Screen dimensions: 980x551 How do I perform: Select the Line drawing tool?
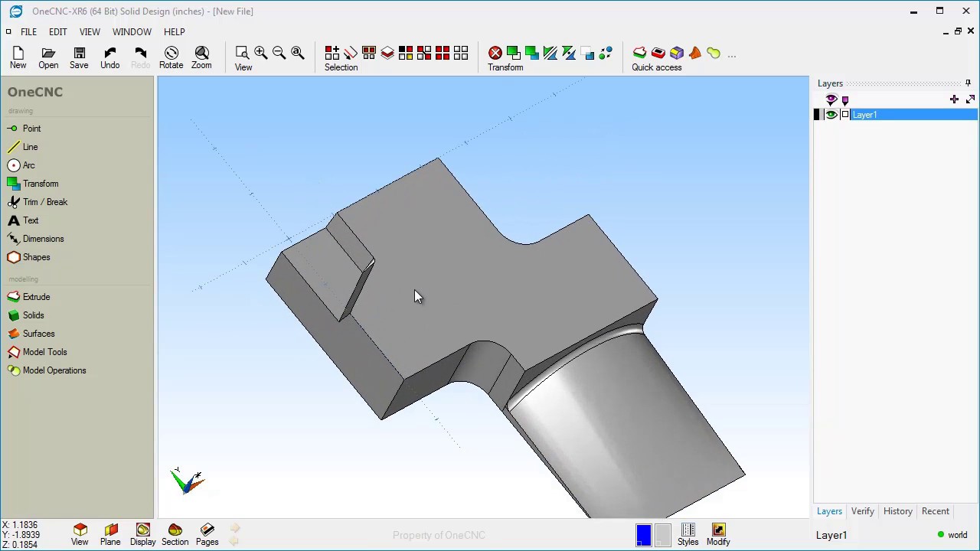pyautogui.click(x=23, y=147)
